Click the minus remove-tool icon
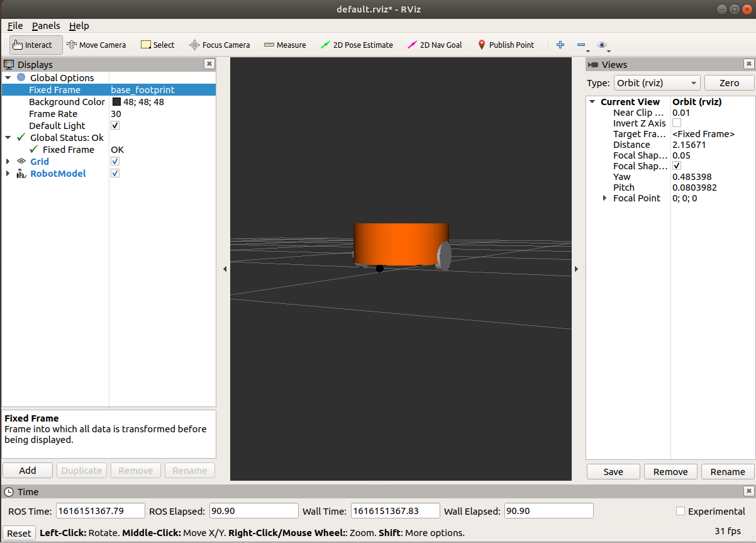 click(581, 45)
